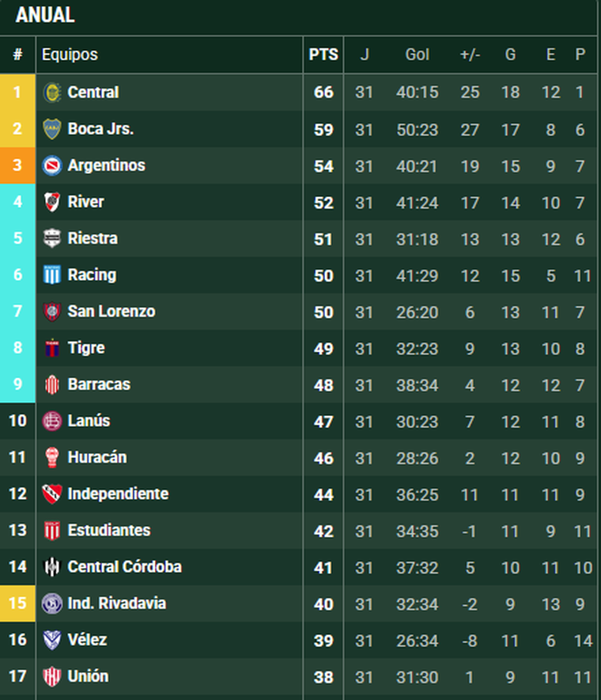Click the Boca Jrs. team crest

point(52,129)
